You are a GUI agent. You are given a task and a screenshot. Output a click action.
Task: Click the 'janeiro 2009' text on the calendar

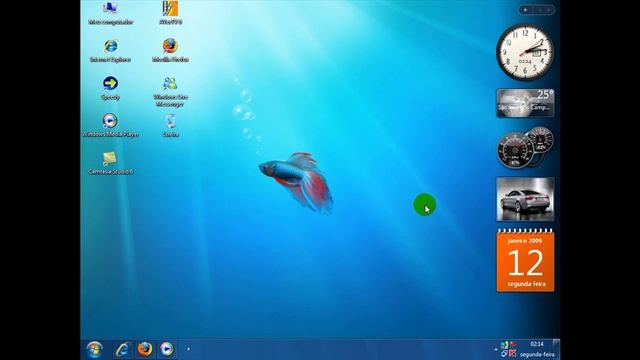[525, 241]
